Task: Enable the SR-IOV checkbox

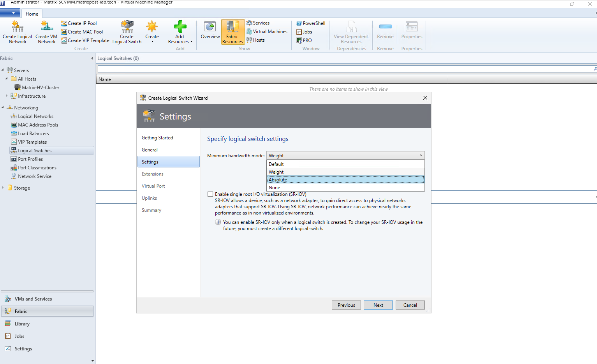Action: [210, 194]
